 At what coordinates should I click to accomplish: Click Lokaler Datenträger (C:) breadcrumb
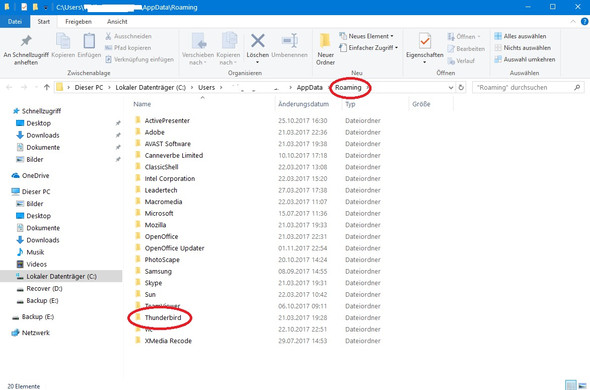tap(151, 87)
